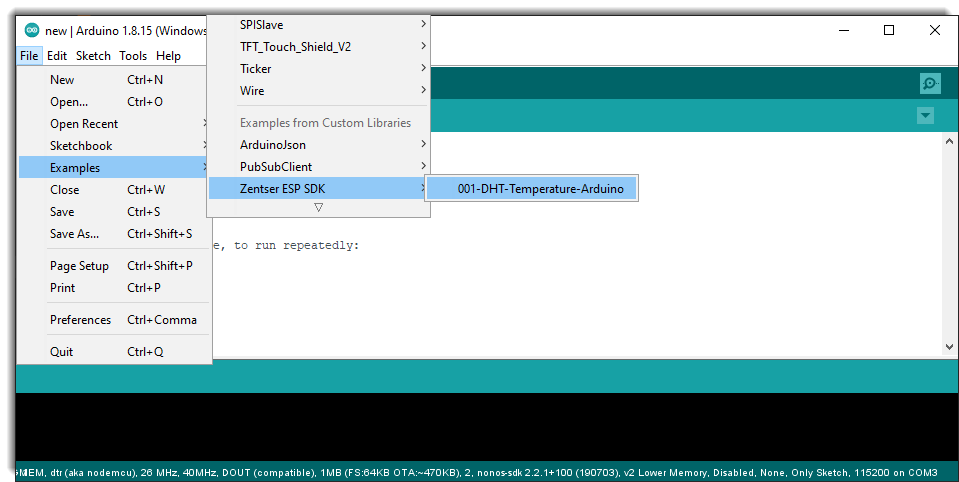Choose Quit from the File menu
Viewport: 959px width, 482px height.
tap(114, 351)
